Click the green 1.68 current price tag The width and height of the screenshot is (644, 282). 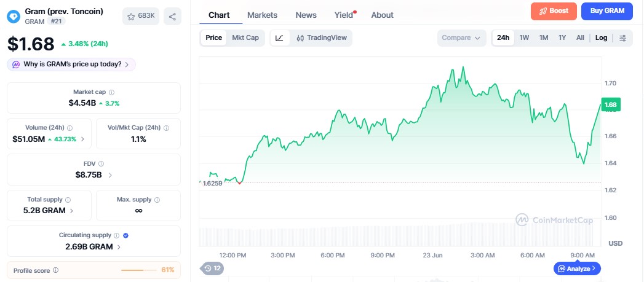[611, 104]
